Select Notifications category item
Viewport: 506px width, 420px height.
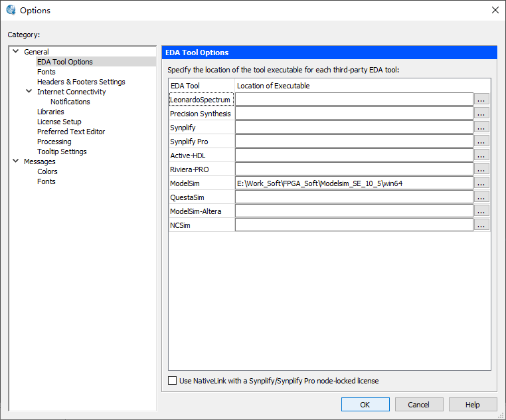pyautogui.click(x=70, y=102)
